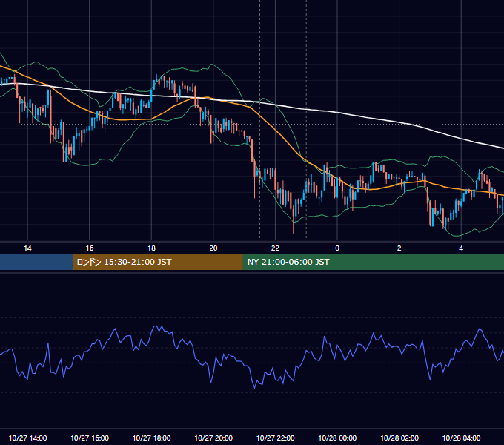Click the 10/27 14:00 date label
Image resolution: width=504 pixels, height=445 pixels.
27,438
